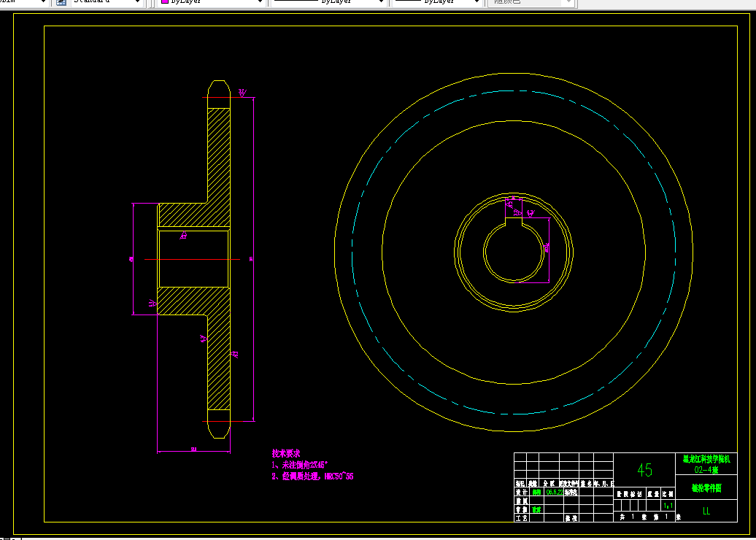Image resolution: width=756 pixels, height=540 pixels.
Task: Open the Standard text style dropdown
Action: (108, 2)
